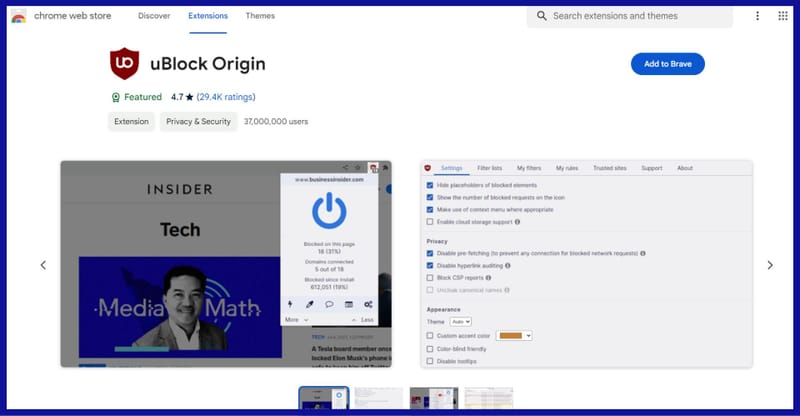800x416 pixels.
Task: Open the Theme Auto dropdown
Action: coord(461,322)
